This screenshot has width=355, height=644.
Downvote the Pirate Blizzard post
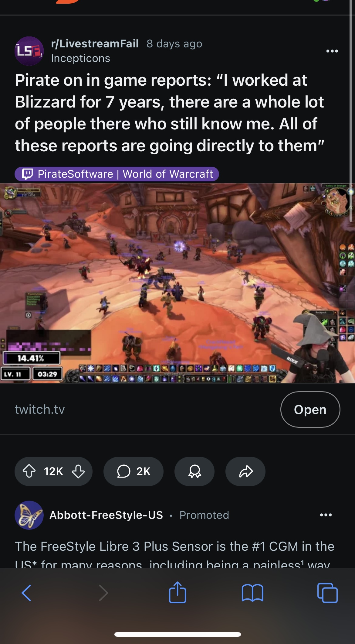(78, 471)
